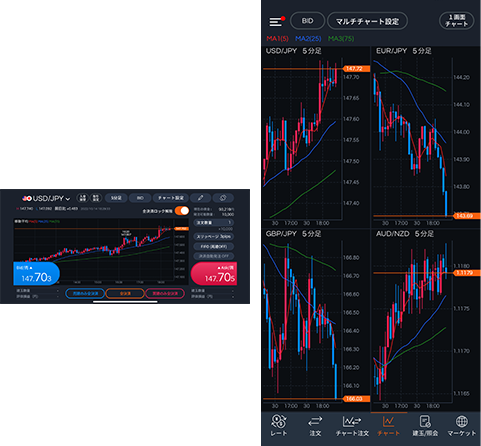Toggle BID price display in multi-chart

tap(307, 21)
